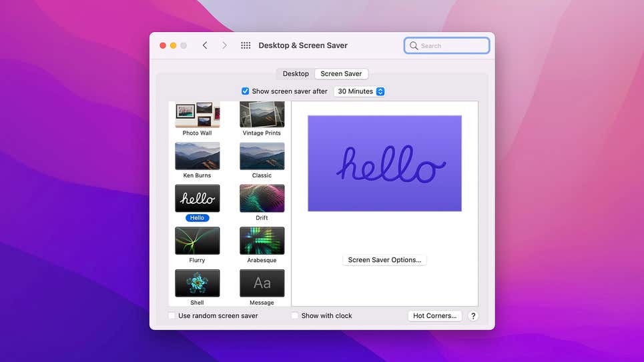This screenshot has width=644, height=362.
Task: Open Hot Corners settings
Action: 435,315
